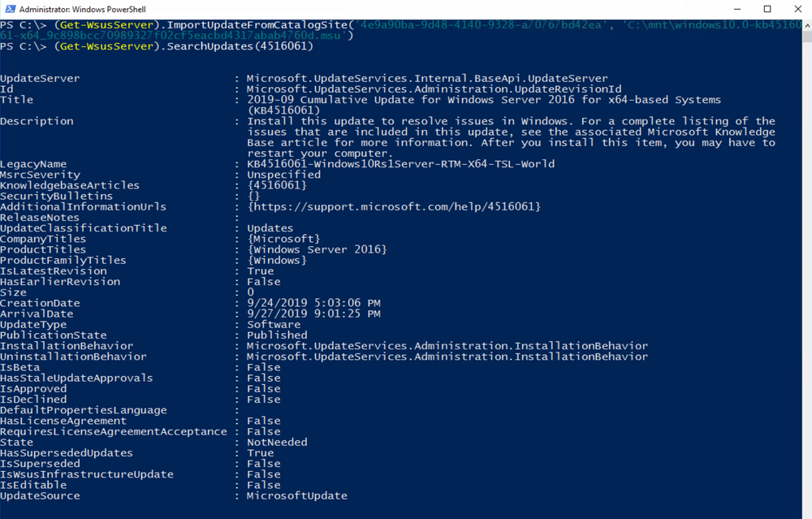
Task: Click the PublicationState value Published
Action: (x=277, y=335)
